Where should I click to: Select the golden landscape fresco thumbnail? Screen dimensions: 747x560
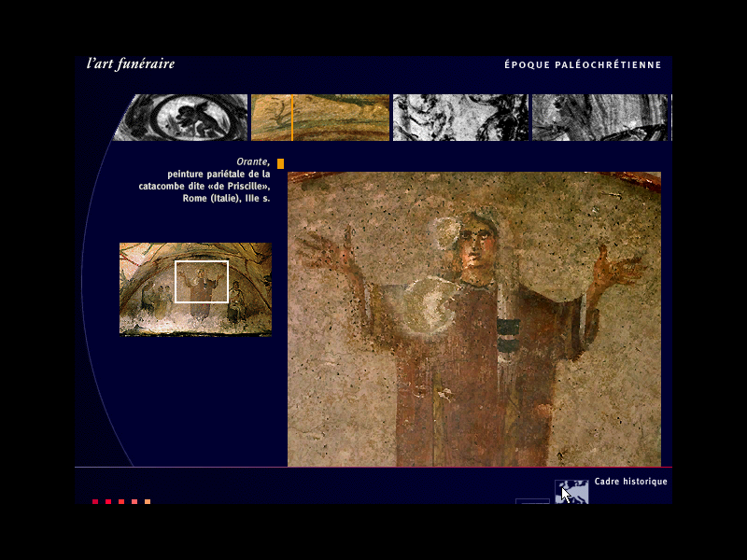[x=320, y=118]
